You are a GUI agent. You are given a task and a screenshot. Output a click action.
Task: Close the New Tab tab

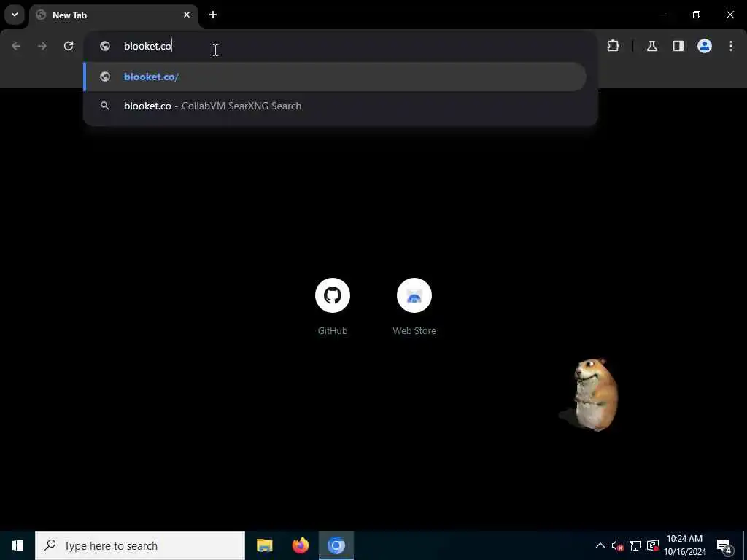pyautogui.click(x=187, y=15)
